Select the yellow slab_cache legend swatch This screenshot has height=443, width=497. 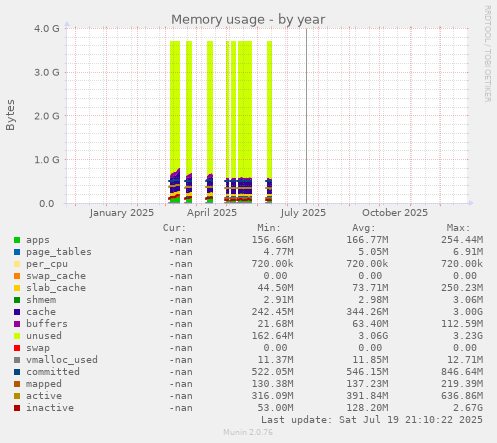17,288
